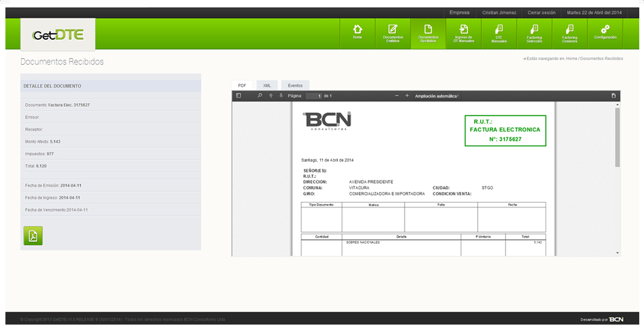Open Factoring Selección page
Viewport: 644px width, 332px height.
point(534,33)
